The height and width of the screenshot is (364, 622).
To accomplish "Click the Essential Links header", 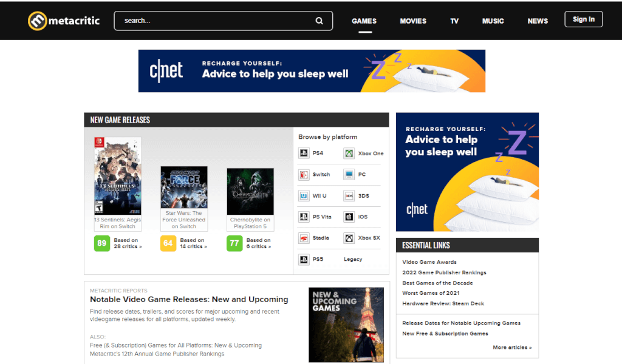I will point(426,245).
